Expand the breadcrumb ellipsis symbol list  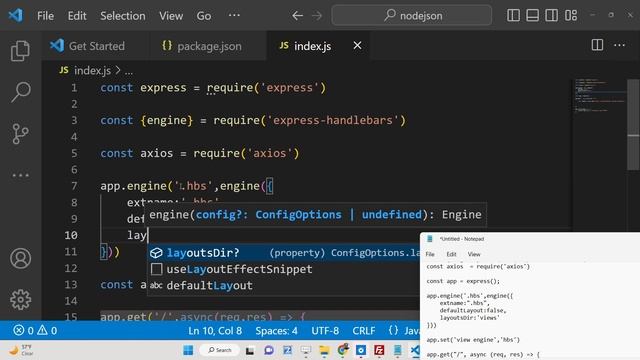(x=129, y=71)
